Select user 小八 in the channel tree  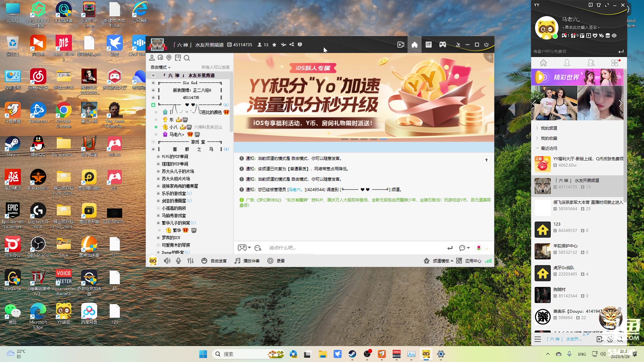pyautogui.click(x=173, y=127)
